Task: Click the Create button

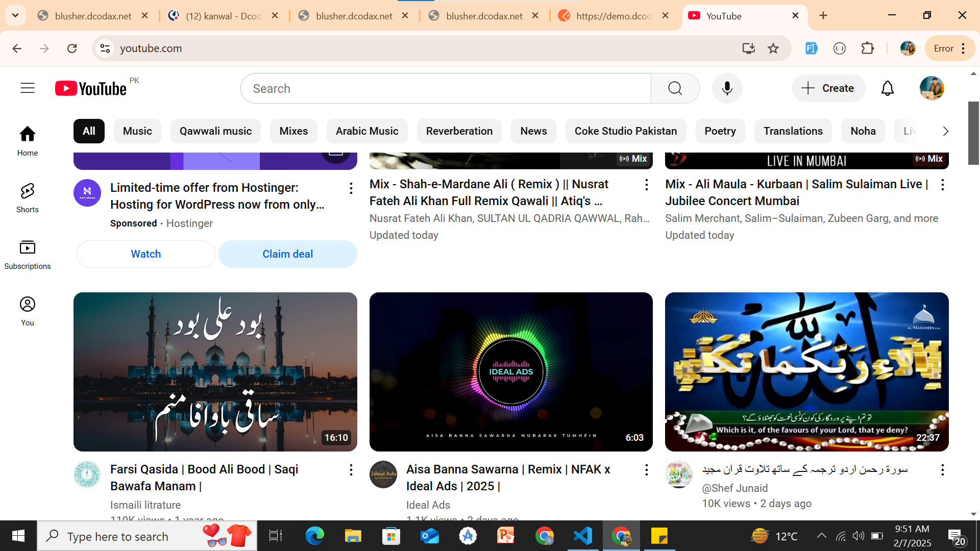Action: (x=828, y=88)
